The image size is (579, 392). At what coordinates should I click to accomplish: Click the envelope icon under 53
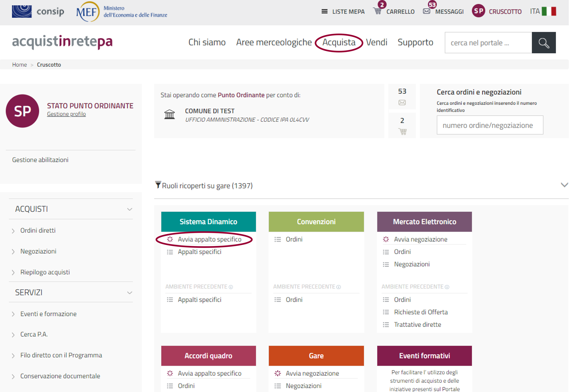(x=402, y=102)
